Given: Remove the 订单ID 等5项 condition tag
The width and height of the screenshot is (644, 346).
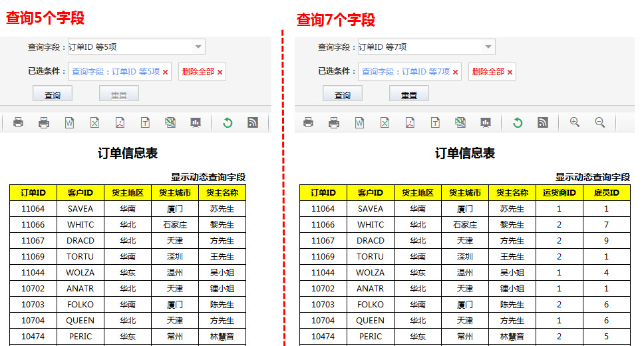Looking at the screenshot, I should click(x=166, y=72).
